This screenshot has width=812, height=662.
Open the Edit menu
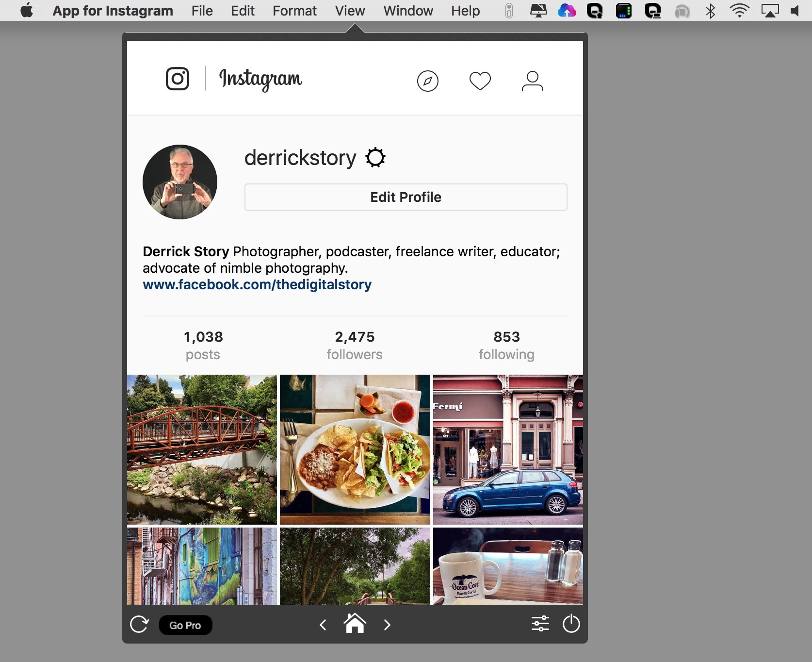click(x=243, y=11)
